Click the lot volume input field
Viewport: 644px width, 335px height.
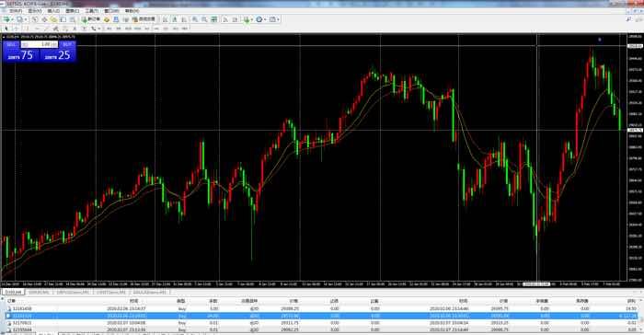click(x=40, y=44)
